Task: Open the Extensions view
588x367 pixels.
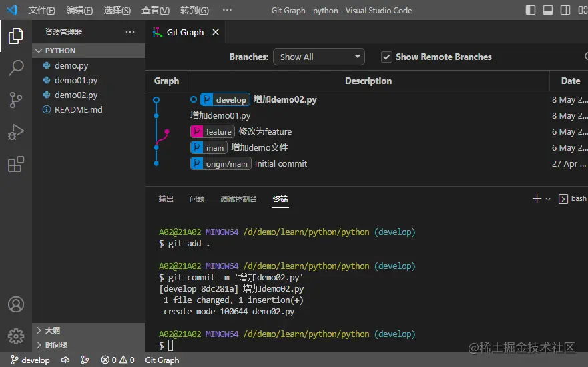Action: tap(16, 164)
